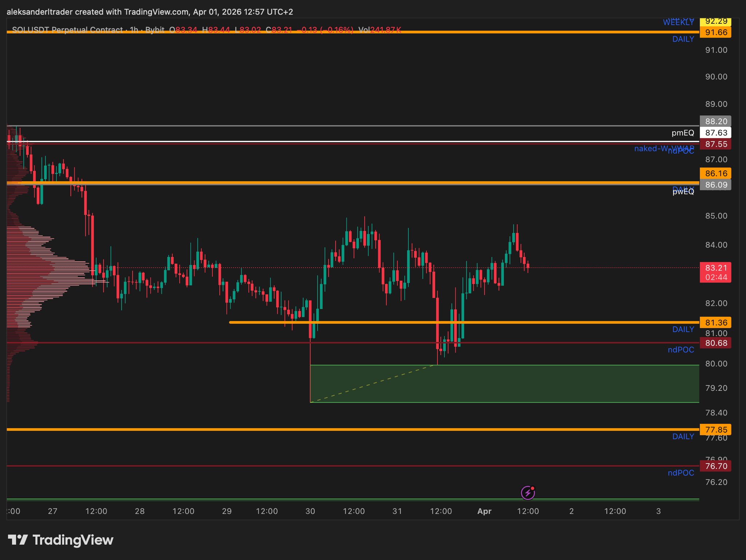
Task: Click the TradingView logo at bottom left
Action: point(60,540)
